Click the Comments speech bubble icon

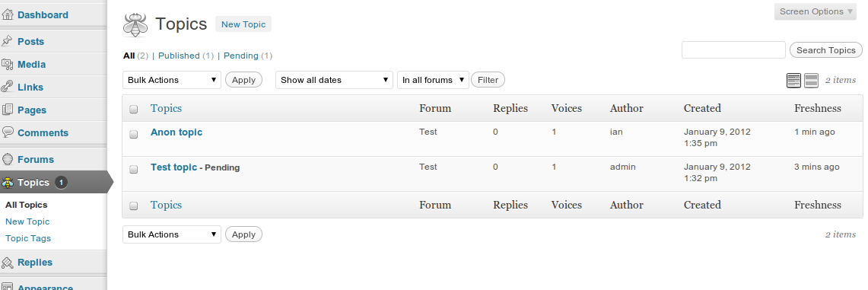tap(7, 132)
